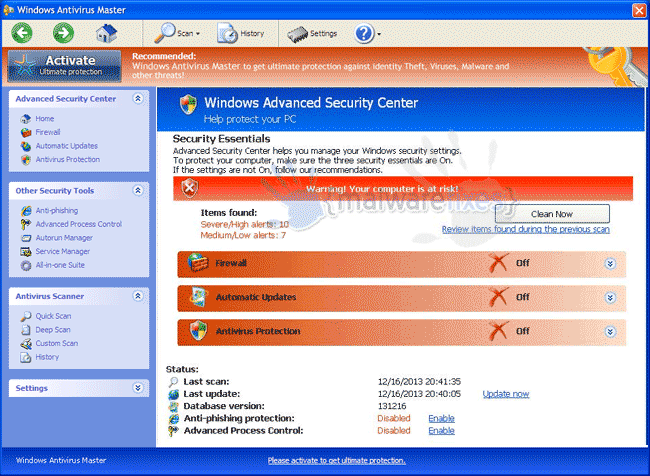Click the Home sidebar icon
The height and width of the screenshot is (476, 650).
point(26,119)
